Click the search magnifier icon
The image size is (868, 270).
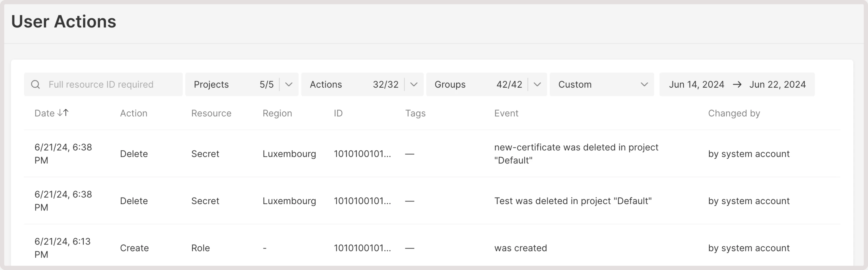[x=35, y=85]
